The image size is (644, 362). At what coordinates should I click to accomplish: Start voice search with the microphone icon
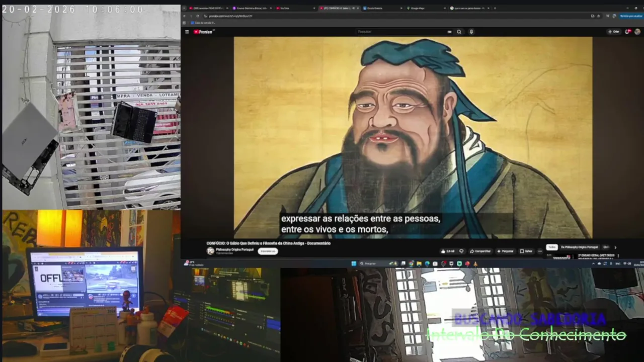coord(471,32)
